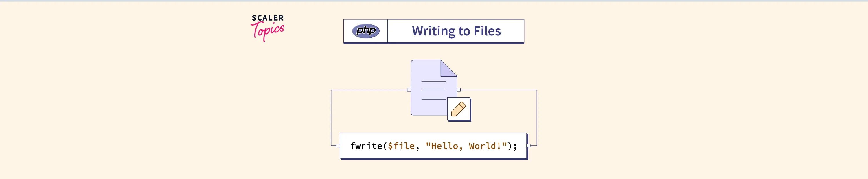Click the bottom line inside the document
The width and height of the screenshot is (868, 179).
point(434,99)
